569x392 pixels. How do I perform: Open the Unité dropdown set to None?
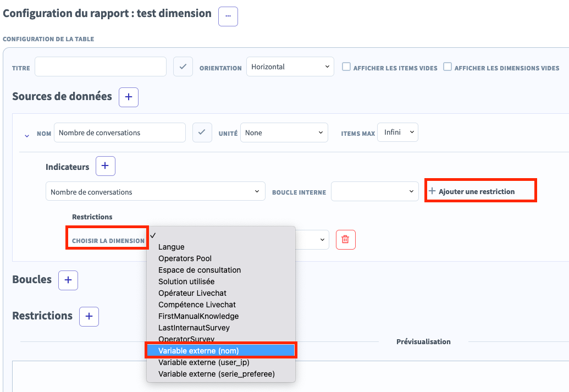pos(284,132)
